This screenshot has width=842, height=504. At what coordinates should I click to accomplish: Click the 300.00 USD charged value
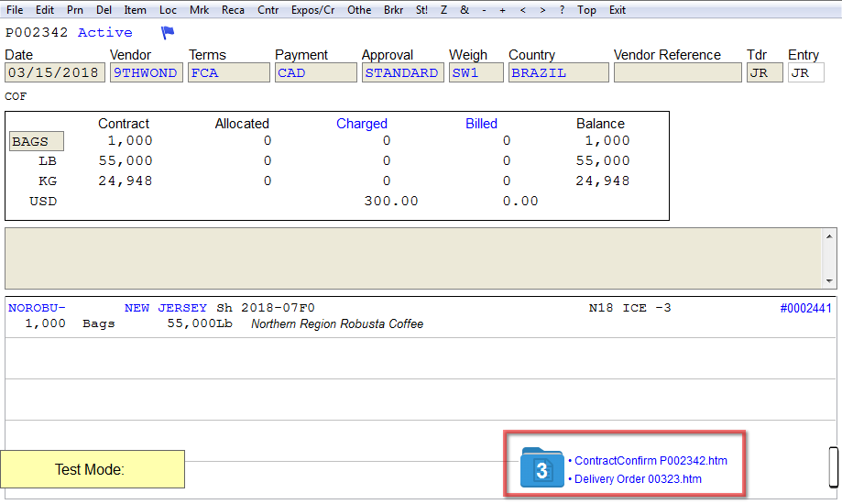click(391, 201)
